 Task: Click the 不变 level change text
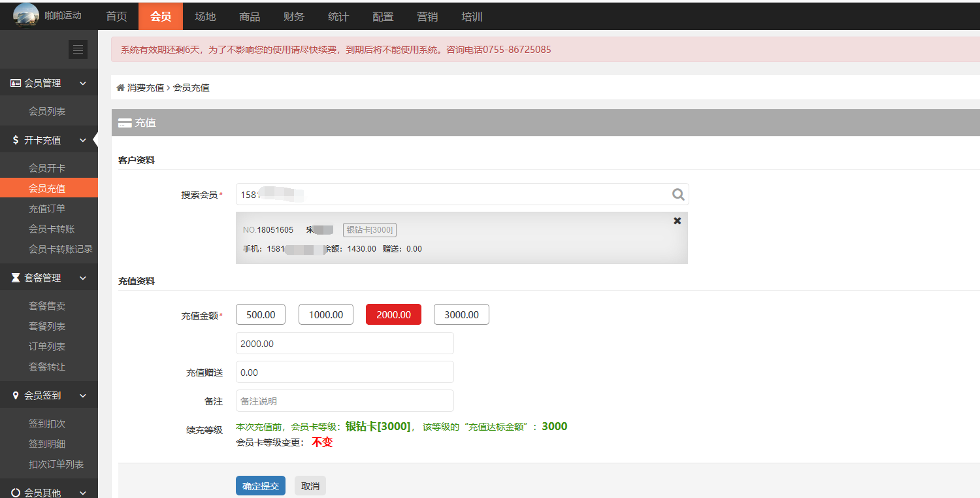(322, 442)
